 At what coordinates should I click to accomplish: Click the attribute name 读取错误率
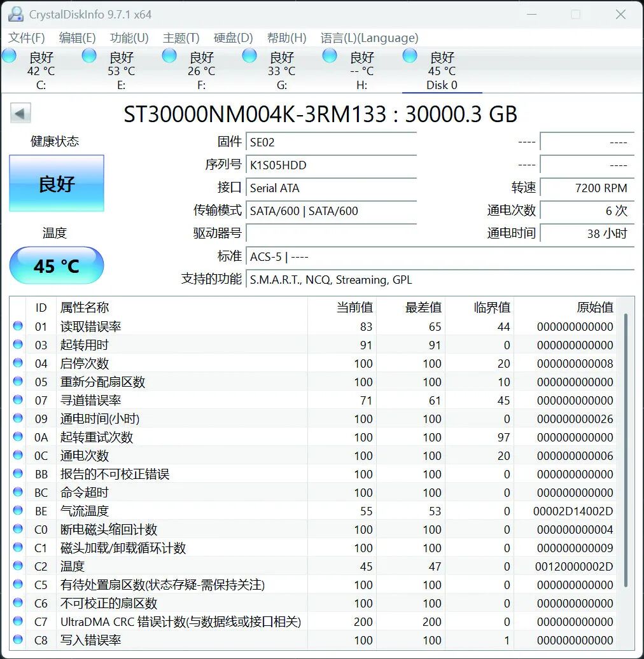pyautogui.click(x=91, y=326)
